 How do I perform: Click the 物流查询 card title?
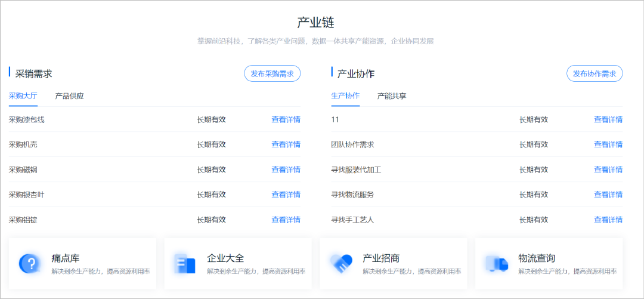[537, 258]
